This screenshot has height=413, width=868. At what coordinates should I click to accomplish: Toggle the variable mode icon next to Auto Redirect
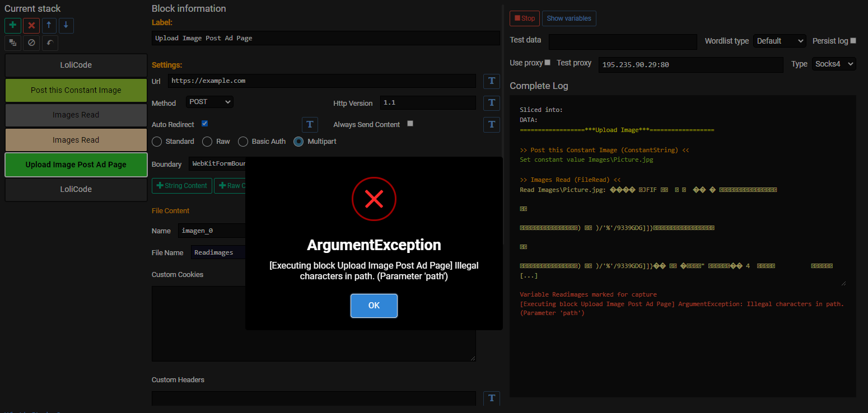(x=310, y=124)
